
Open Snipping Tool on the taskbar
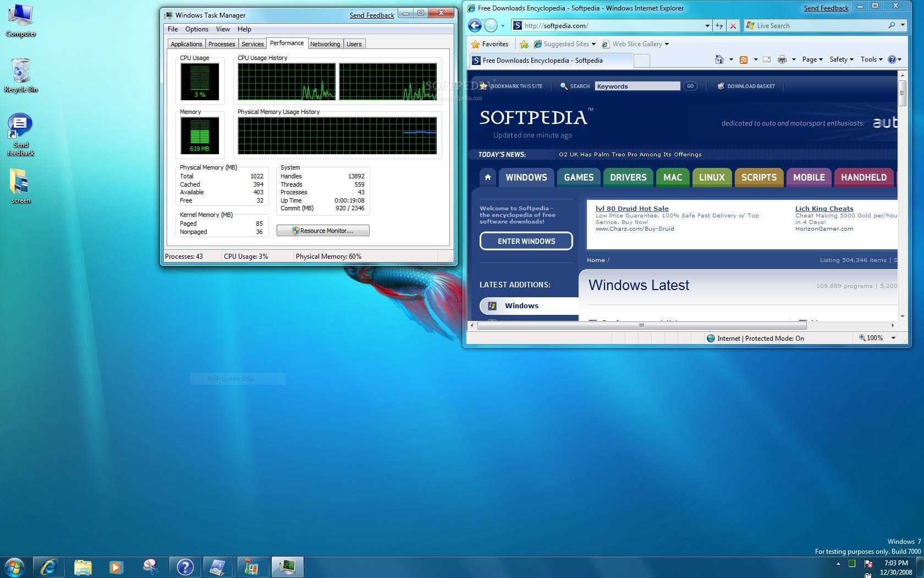[x=150, y=567]
